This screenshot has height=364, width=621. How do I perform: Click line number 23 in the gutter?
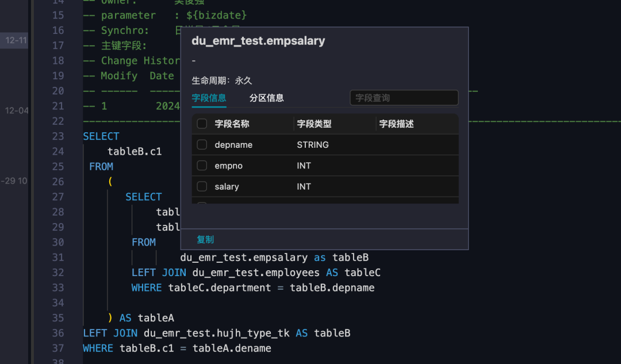[57, 136]
